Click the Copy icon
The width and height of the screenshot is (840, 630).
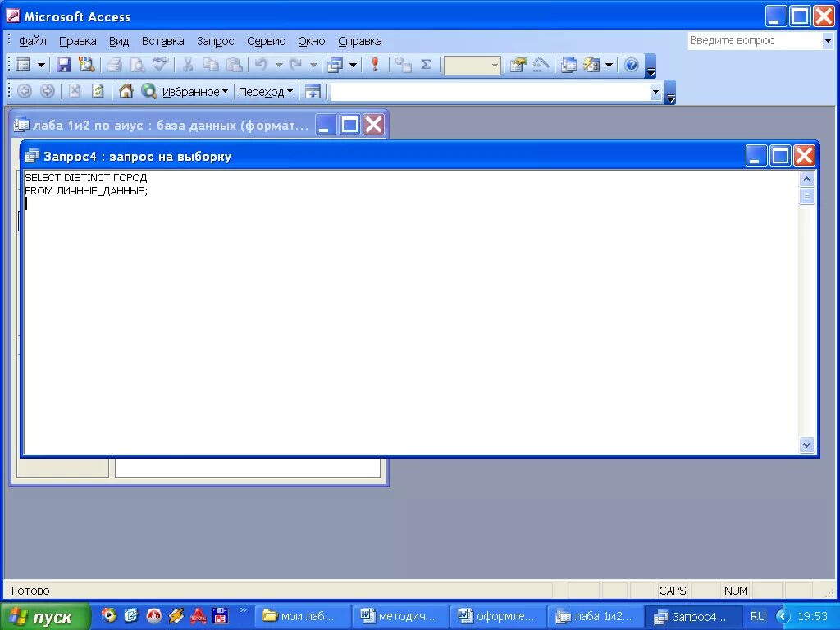(211, 65)
